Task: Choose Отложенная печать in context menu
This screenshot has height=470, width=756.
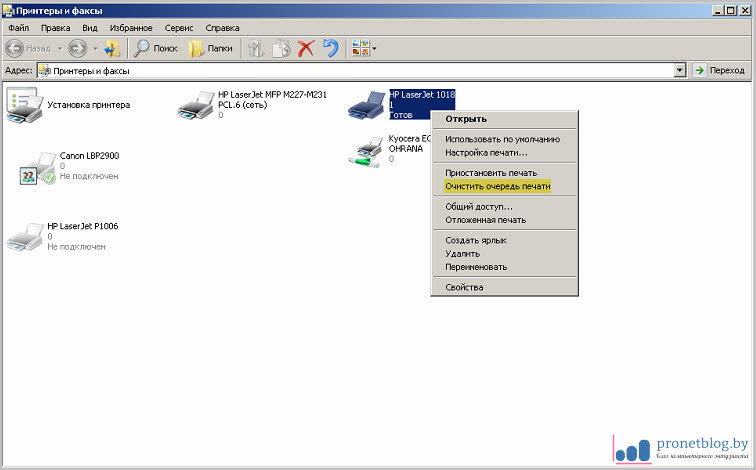Action: tap(504, 220)
